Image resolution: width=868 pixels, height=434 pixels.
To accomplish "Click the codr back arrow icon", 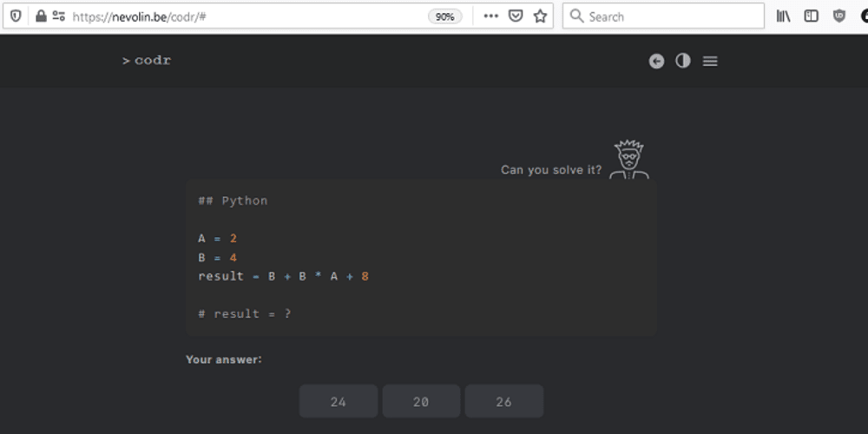I will tap(656, 61).
